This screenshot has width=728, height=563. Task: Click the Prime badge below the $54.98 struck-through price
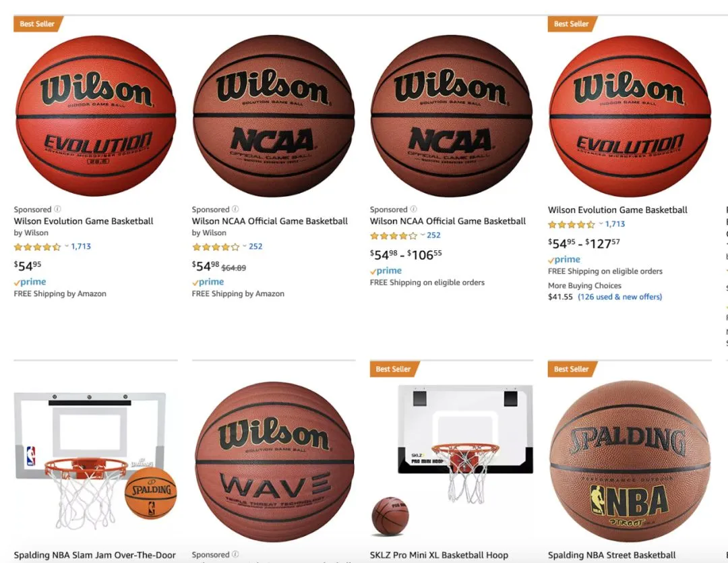pos(208,282)
